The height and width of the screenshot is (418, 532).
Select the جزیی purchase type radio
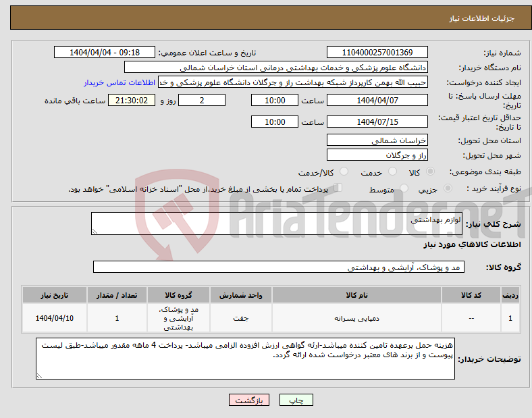[x=448, y=188]
